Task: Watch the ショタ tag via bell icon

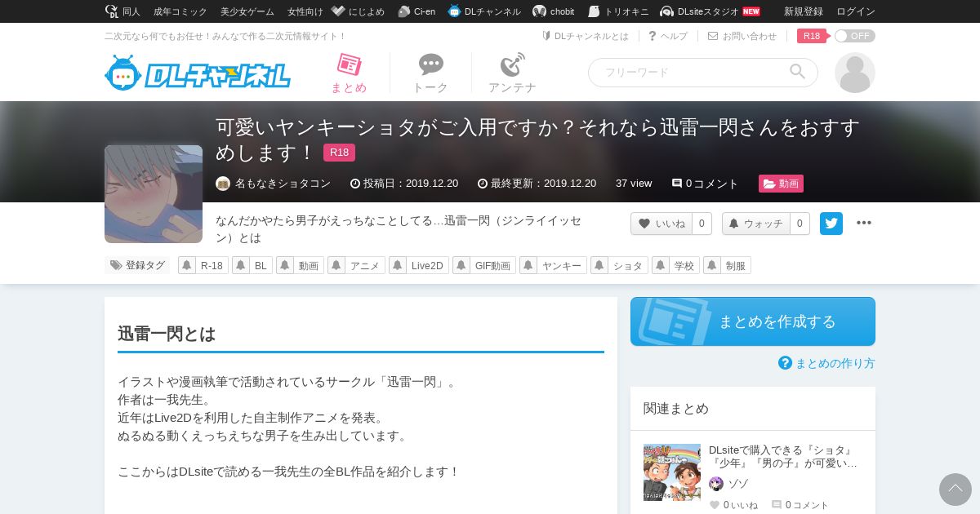Action: tap(599, 265)
